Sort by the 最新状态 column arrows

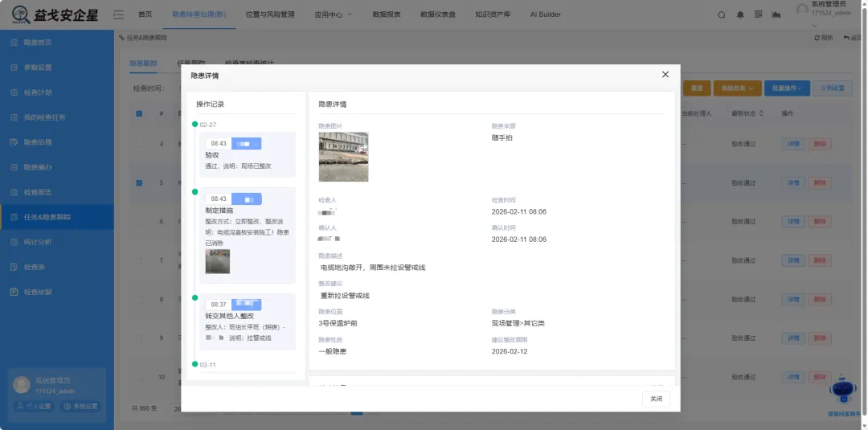761,113
